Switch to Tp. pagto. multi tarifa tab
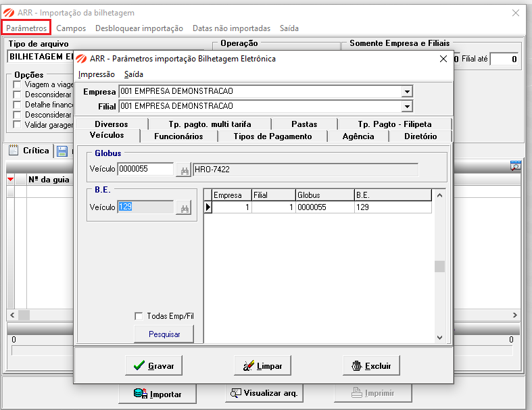This screenshot has width=532, height=410. pyautogui.click(x=210, y=124)
